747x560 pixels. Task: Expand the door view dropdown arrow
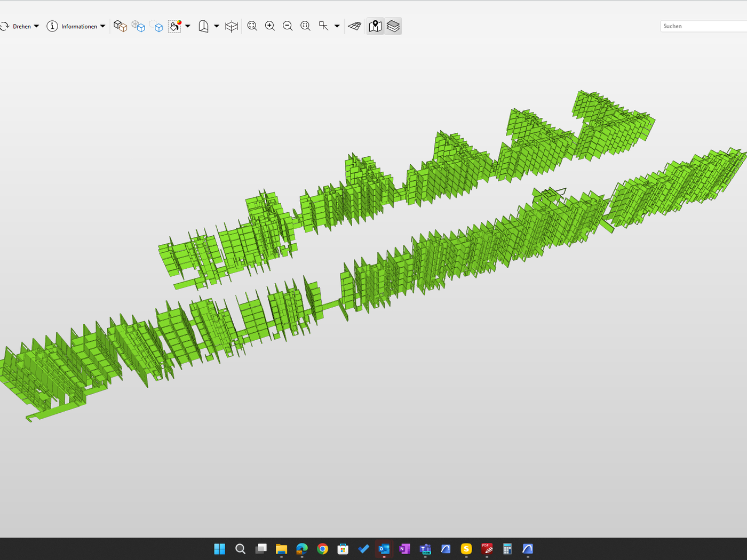(x=217, y=26)
